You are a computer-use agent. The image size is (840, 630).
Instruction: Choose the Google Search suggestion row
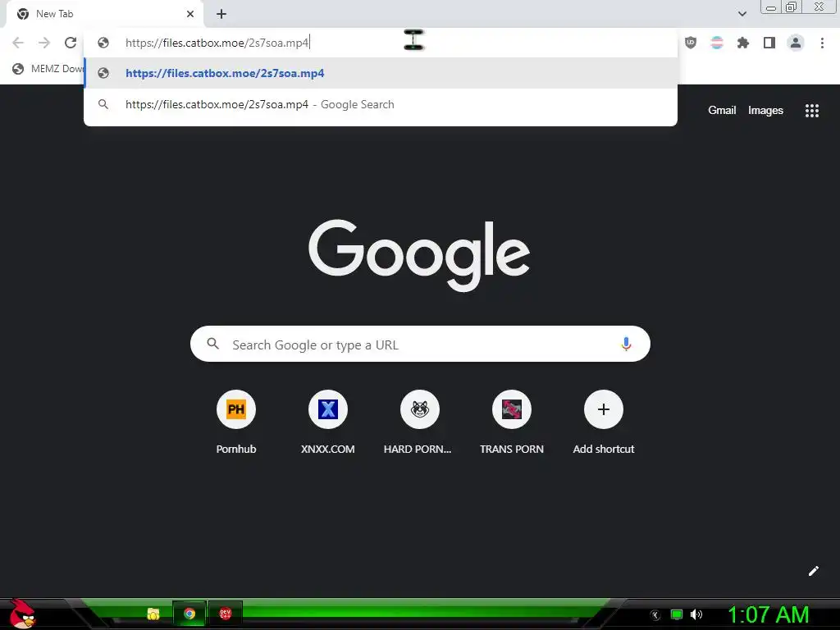click(x=381, y=104)
